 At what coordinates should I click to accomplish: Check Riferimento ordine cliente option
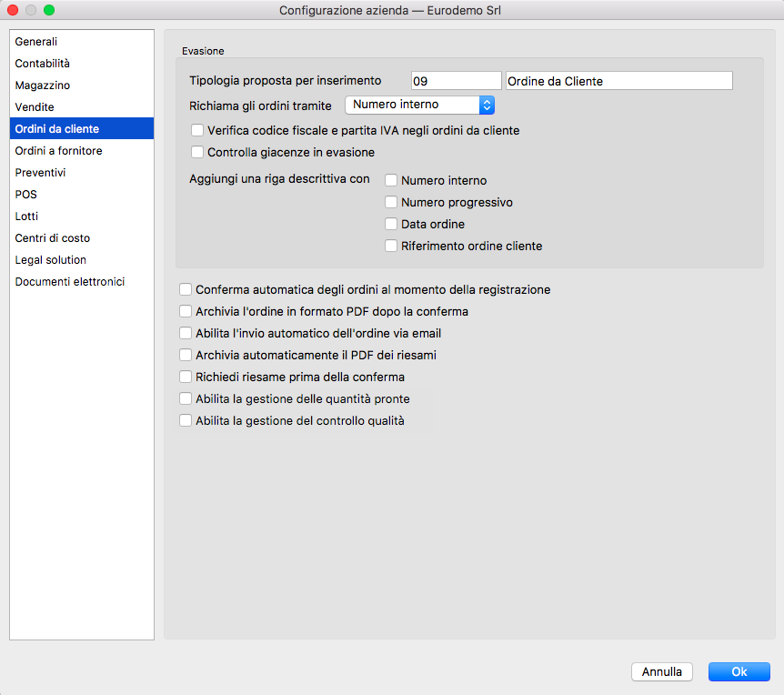coord(391,246)
